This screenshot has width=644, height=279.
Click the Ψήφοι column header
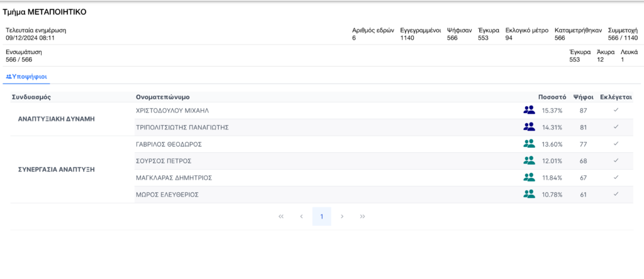583,97
